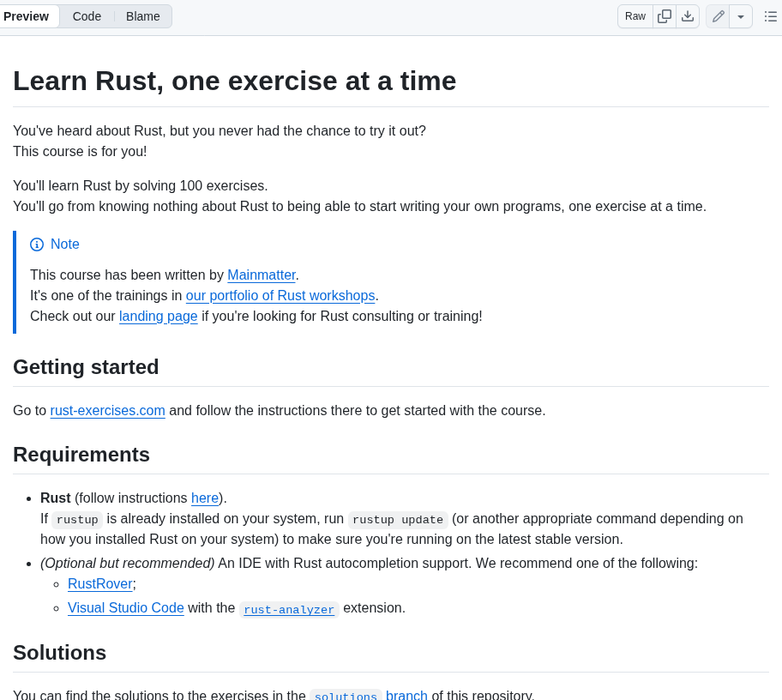Click 'You'll learn Rust by solving 100 exercises.' text
782x700 pixels.
tap(140, 185)
